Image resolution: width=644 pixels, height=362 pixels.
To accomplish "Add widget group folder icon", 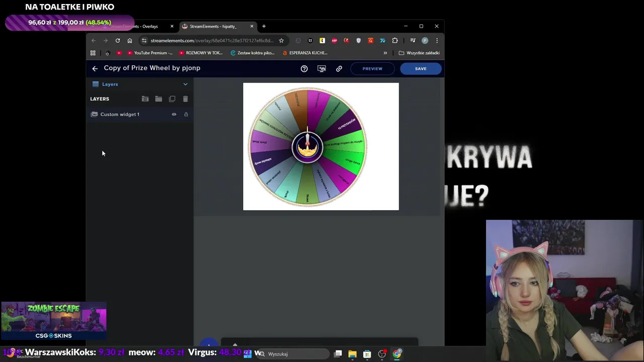I will click(x=145, y=99).
